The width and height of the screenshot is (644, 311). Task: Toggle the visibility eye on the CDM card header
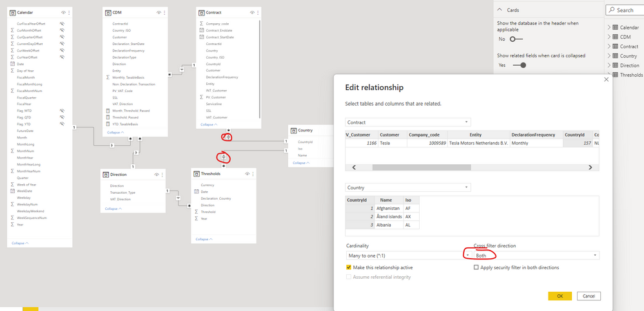[x=159, y=13]
